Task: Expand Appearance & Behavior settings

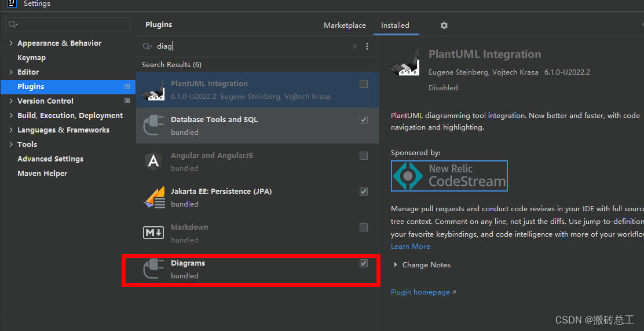Action: [x=10, y=43]
